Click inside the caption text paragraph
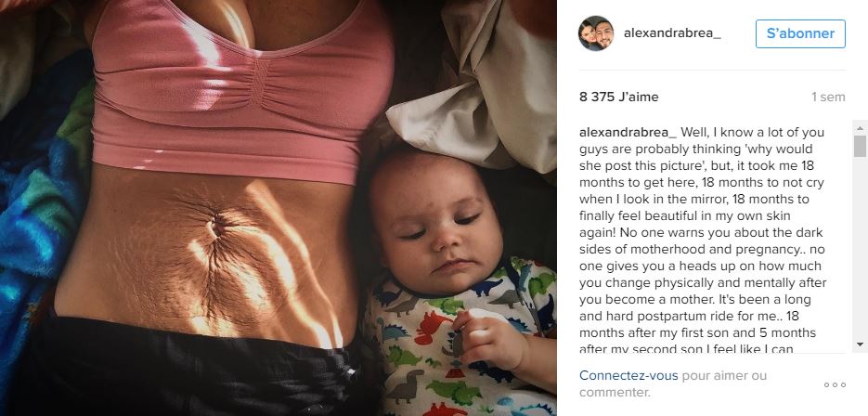 703,240
